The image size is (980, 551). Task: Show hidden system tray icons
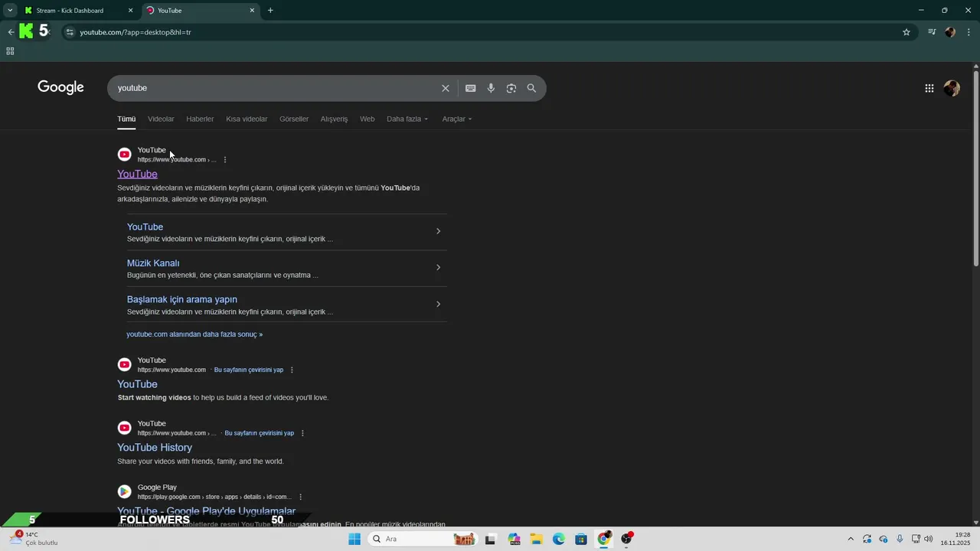(x=850, y=539)
